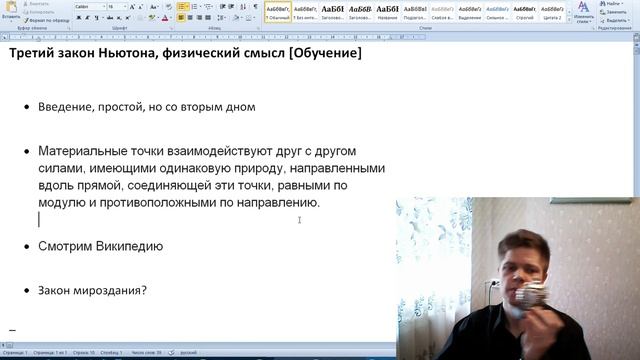Toggle Italic formatting

point(87,18)
